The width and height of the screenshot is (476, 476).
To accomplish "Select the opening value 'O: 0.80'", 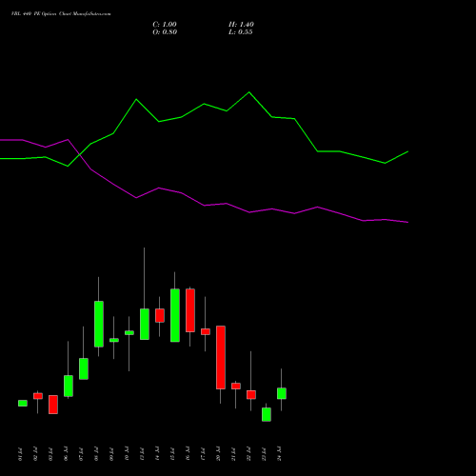I will pos(165,32).
